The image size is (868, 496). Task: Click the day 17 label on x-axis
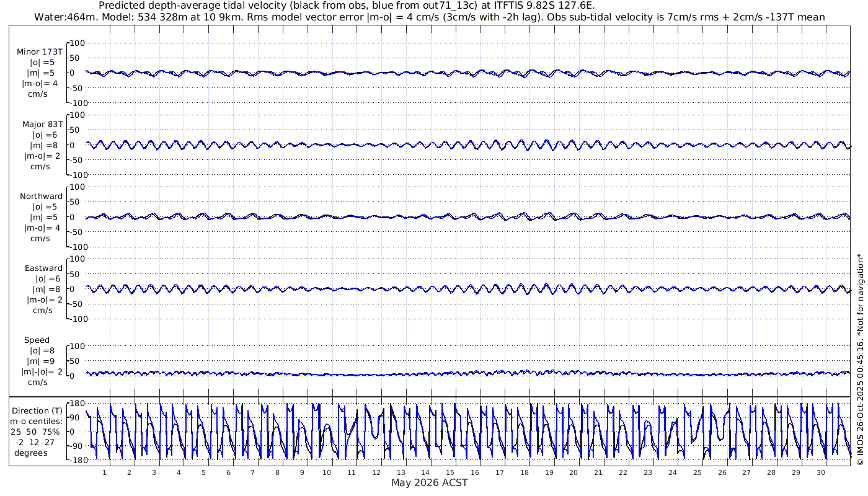500,472
